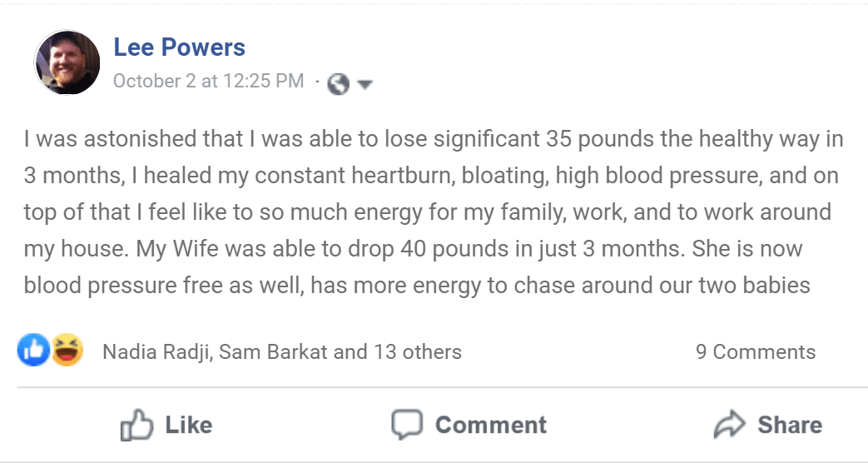868x463 pixels.
Task: Open the privacy audience dropdown arrow
Action: point(365,83)
